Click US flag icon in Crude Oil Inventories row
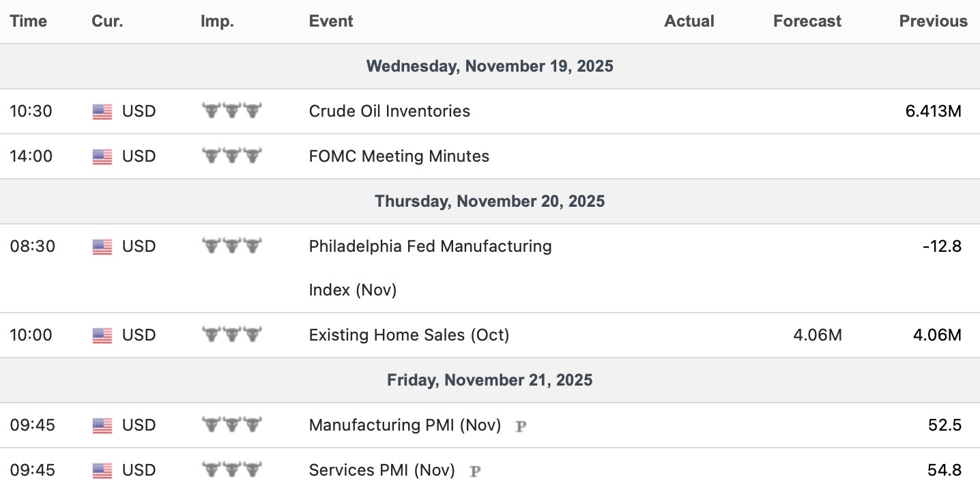The image size is (980, 490). point(102,111)
